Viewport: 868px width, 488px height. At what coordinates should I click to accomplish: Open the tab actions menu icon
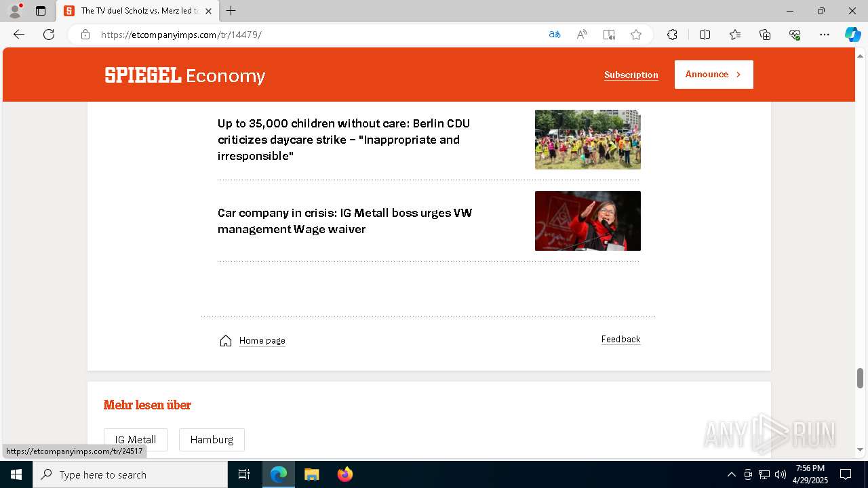pyautogui.click(x=41, y=11)
